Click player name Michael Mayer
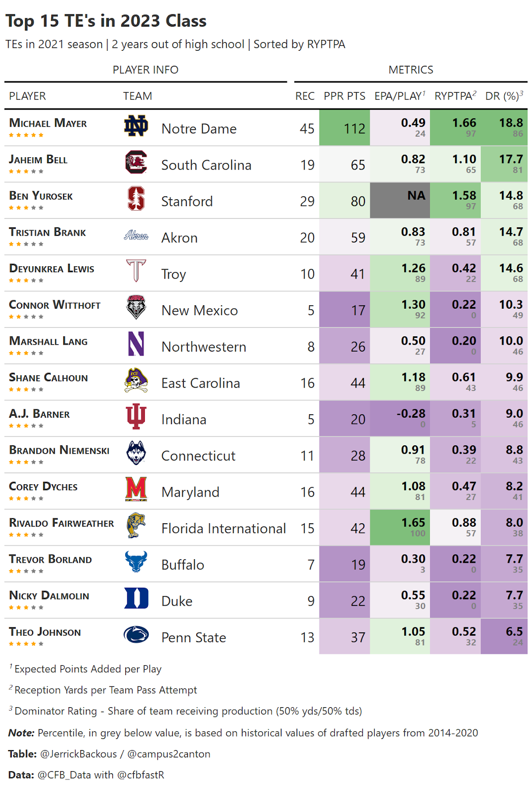Screen dimensions: 532x789 coord(48,123)
